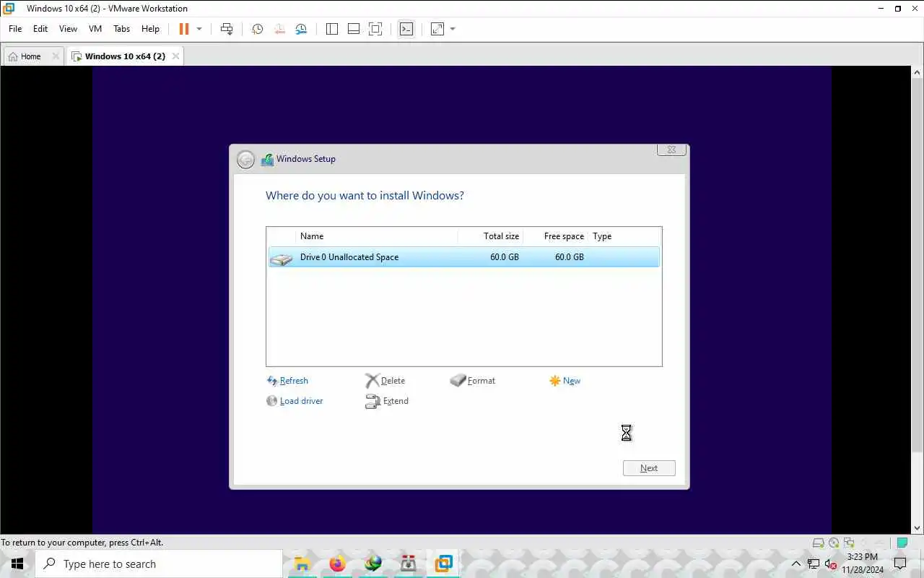Image resolution: width=924 pixels, height=578 pixels.
Task: Select the Drive 0 Unallocated Space row
Action: click(x=463, y=257)
